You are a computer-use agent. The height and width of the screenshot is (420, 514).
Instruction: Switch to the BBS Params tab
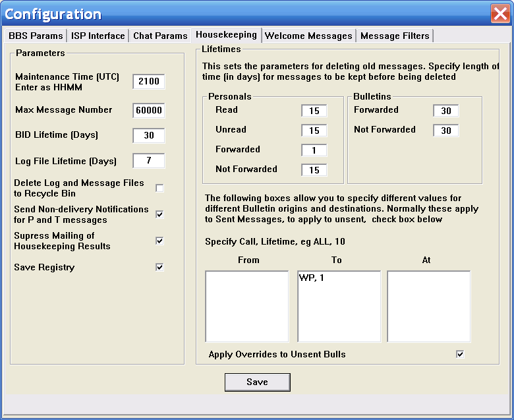click(x=36, y=36)
